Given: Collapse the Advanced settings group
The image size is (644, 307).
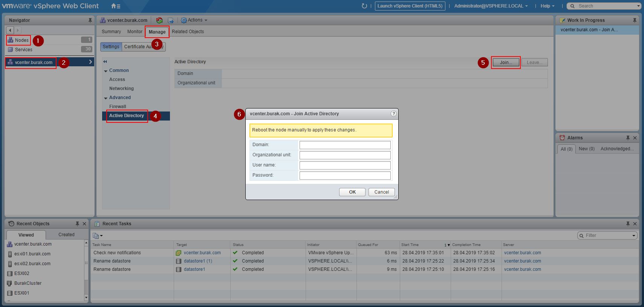Looking at the screenshot, I should point(106,98).
